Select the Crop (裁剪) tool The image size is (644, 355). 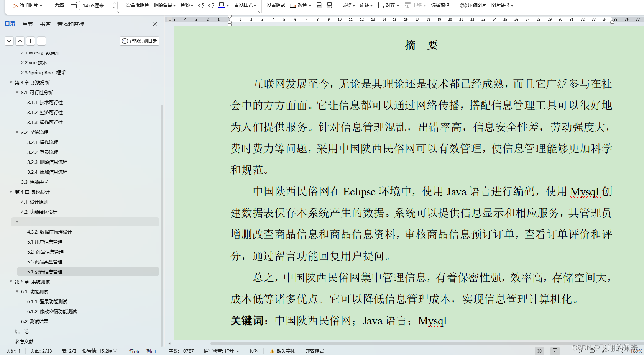point(59,5)
